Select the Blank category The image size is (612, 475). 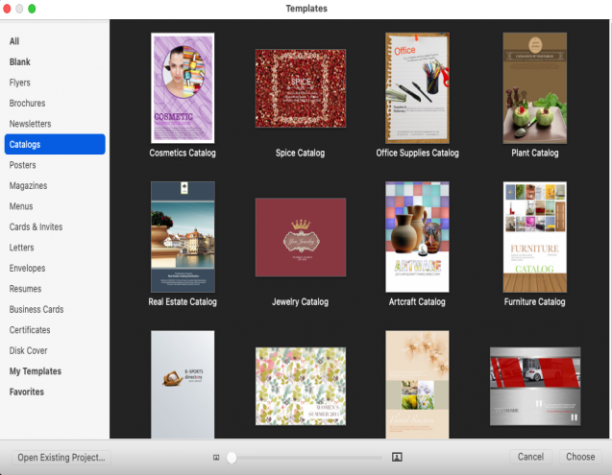point(20,62)
